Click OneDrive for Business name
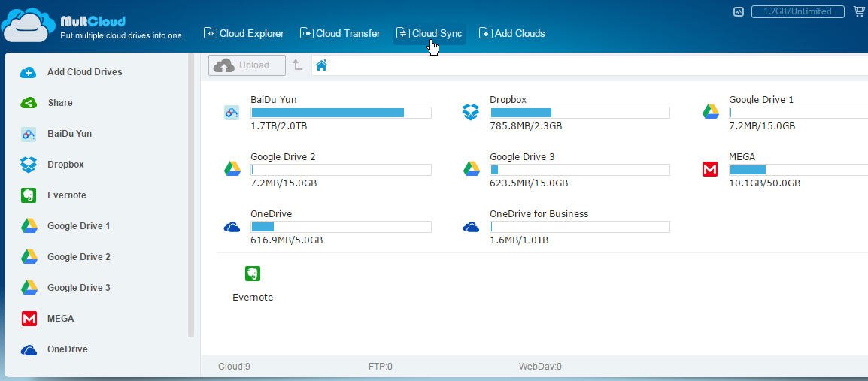The width and height of the screenshot is (868, 381). pyautogui.click(x=539, y=213)
